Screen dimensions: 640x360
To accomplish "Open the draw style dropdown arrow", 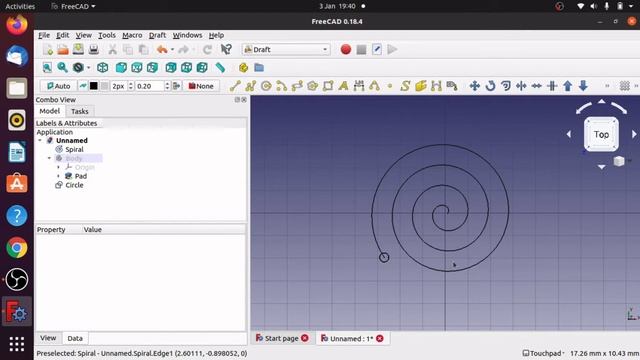I will (89, 68).
